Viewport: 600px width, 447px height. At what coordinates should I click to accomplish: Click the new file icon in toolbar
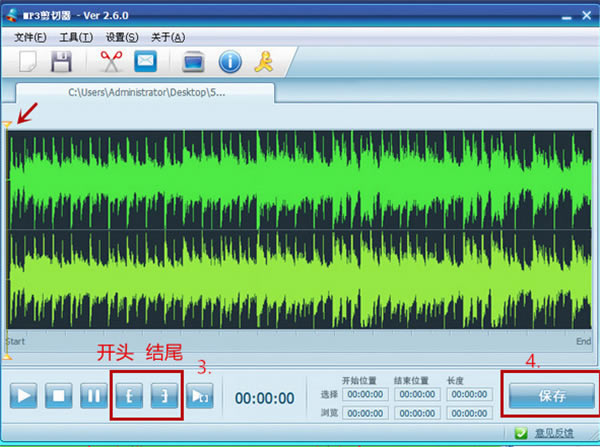pos(29,62)
